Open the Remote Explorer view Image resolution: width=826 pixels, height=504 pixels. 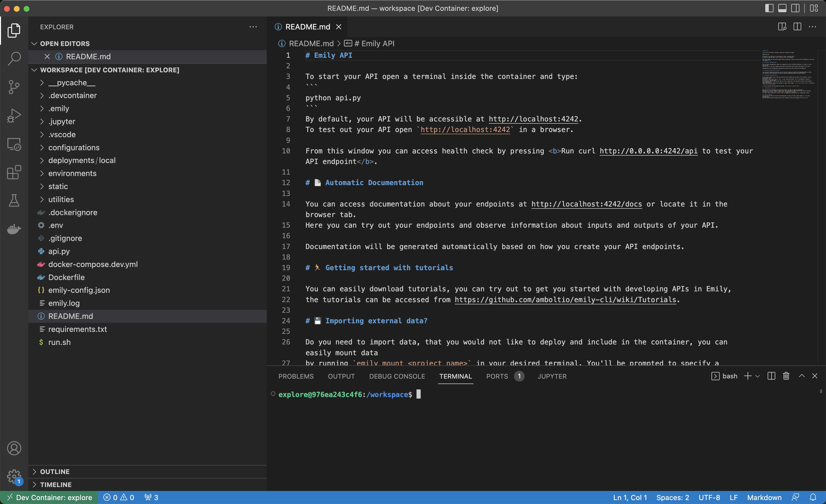pyautogui.click(x=14, y=144)
